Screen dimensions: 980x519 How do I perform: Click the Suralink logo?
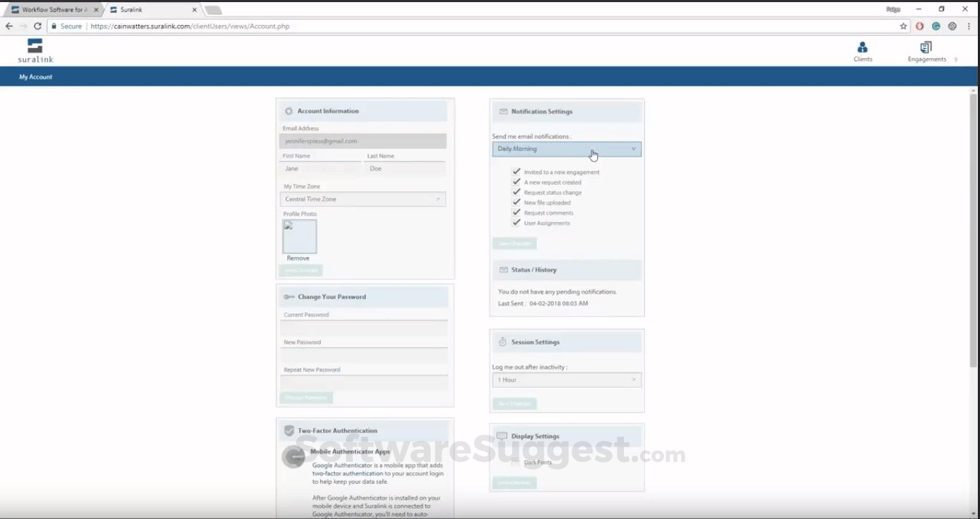34,50
